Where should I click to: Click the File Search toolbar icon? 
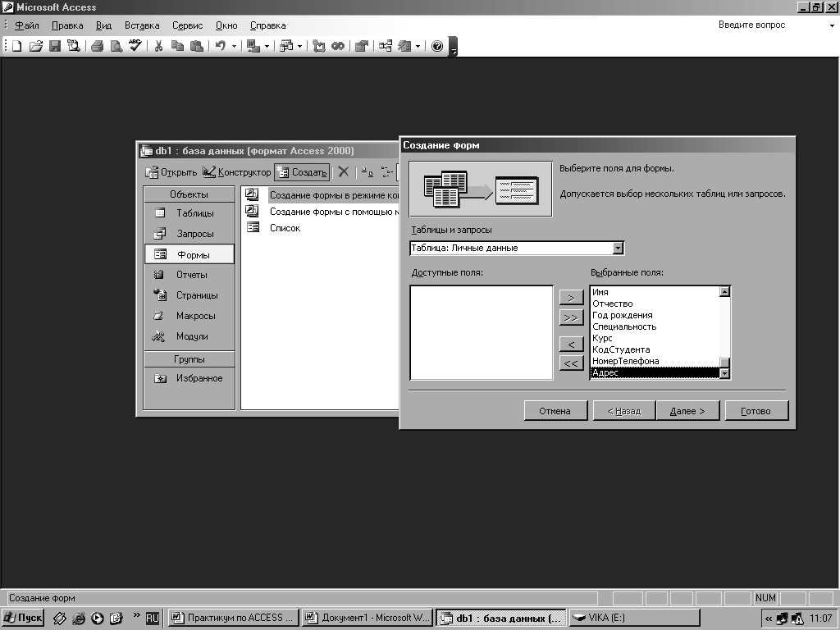click(73, 46)
